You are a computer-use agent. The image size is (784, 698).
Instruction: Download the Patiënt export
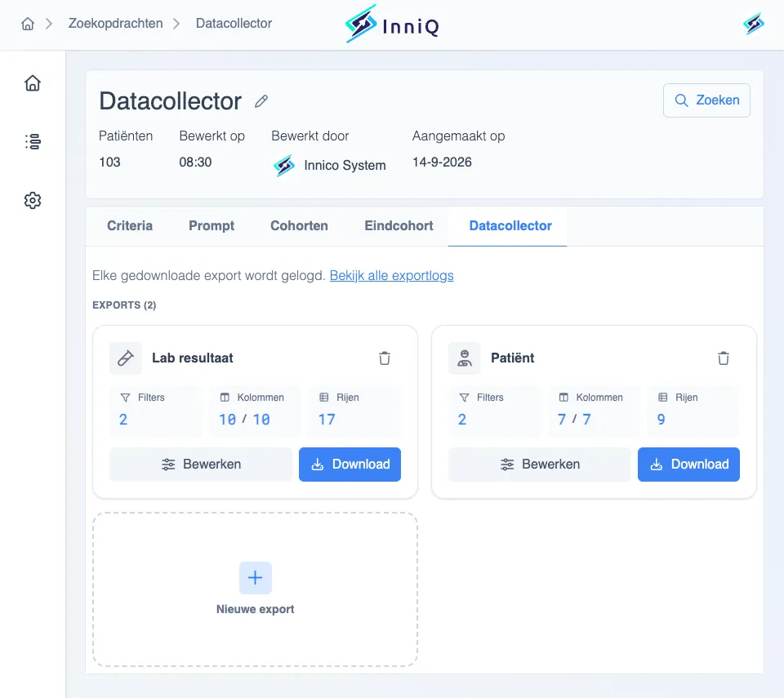(x=689, y=465)
